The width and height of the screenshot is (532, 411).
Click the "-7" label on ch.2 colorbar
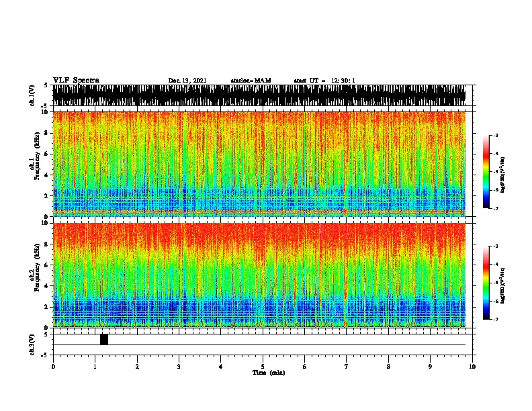pyautogui.click(x=495, y=319)
